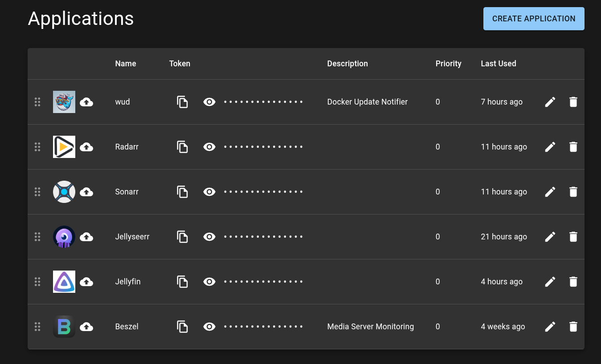Click the Priority column header
Screen dimensions: 601x364
(x=448, y=64)
